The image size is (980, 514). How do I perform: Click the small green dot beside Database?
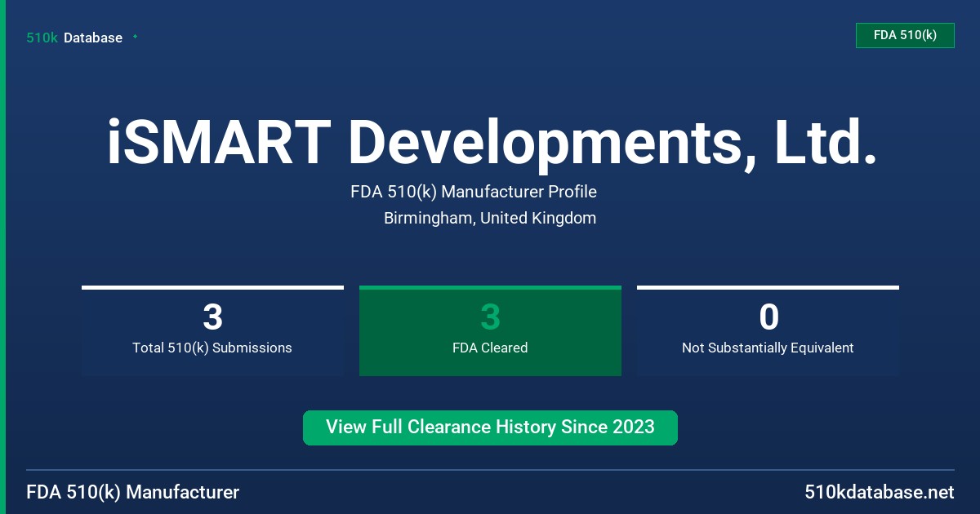pyautogui.click(x=135, y=37)
